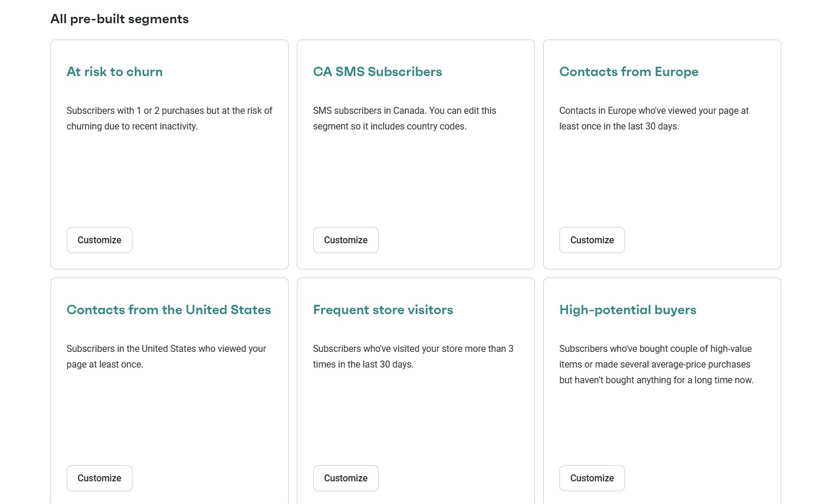Customize the "Contacts from Europe" segment
The height and width of the screenshot is (504, 833).
[x=592, y=240]
